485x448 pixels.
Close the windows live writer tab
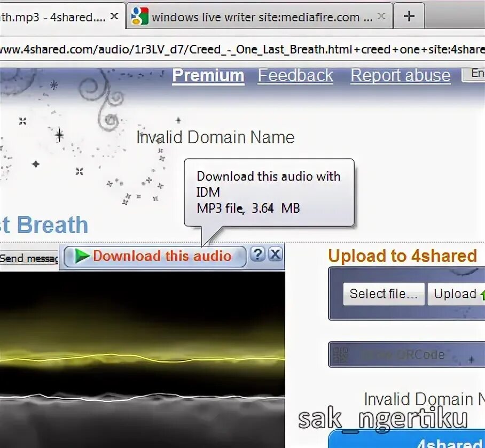pos(382,16)
